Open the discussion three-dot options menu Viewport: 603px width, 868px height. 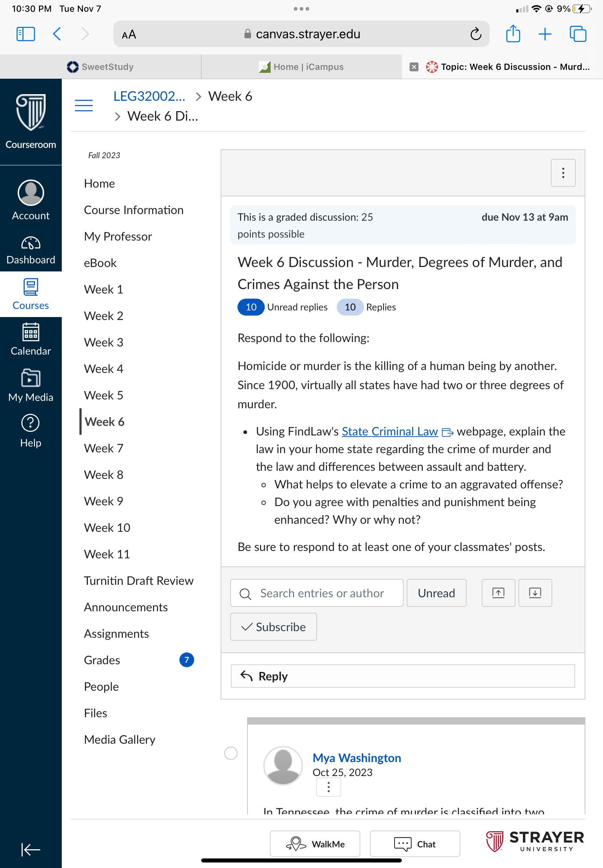pos(563,173)
